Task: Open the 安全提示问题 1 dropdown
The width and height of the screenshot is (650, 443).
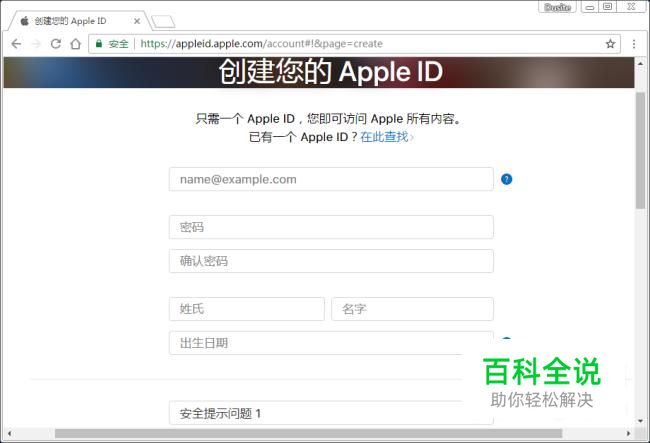Action: coord(331,413)
